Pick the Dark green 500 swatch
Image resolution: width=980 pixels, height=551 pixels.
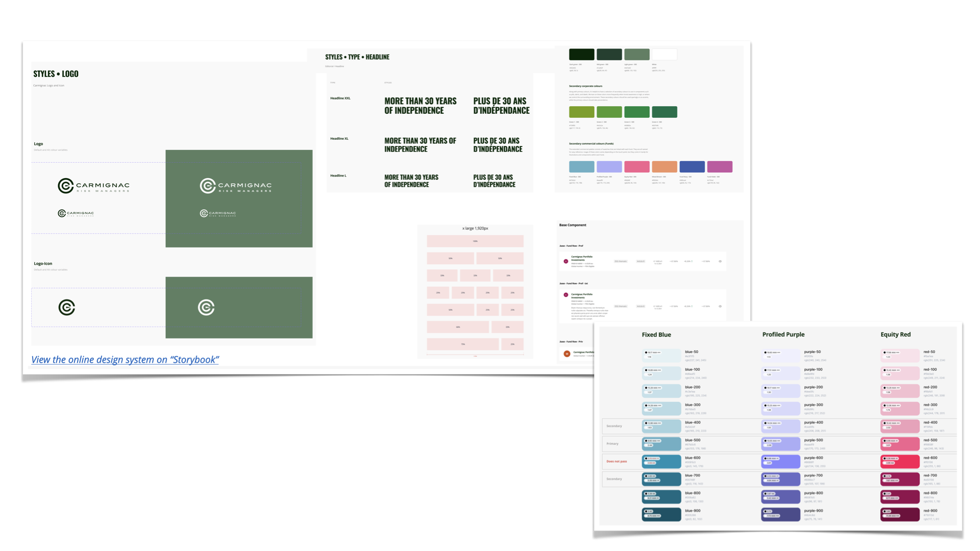pyautogui.click(x=581, y=55)
